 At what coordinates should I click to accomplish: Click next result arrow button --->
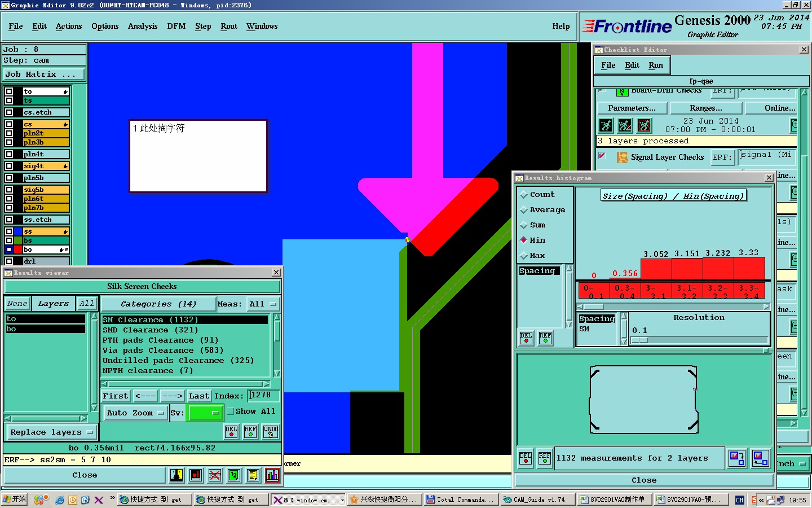172,396
